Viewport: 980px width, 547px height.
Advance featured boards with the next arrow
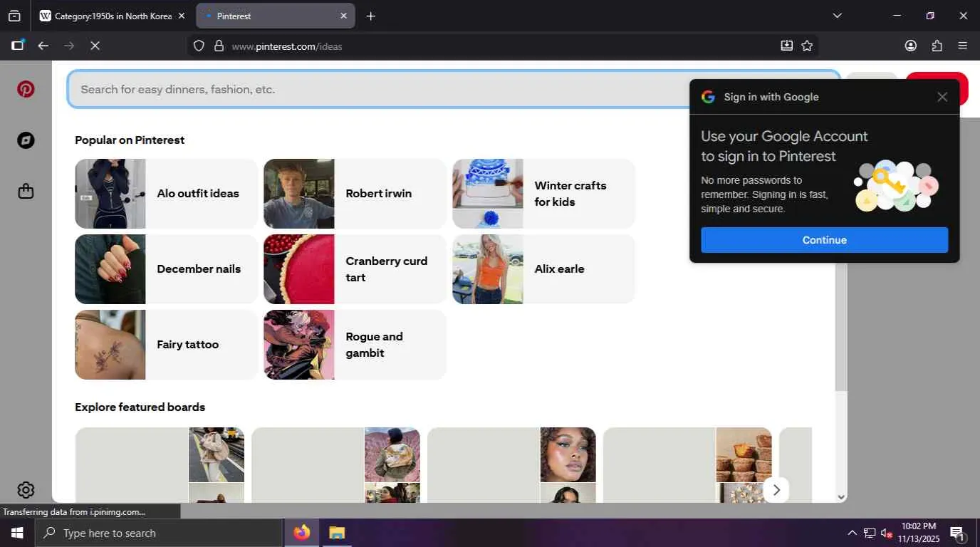[x=776, y=490]
